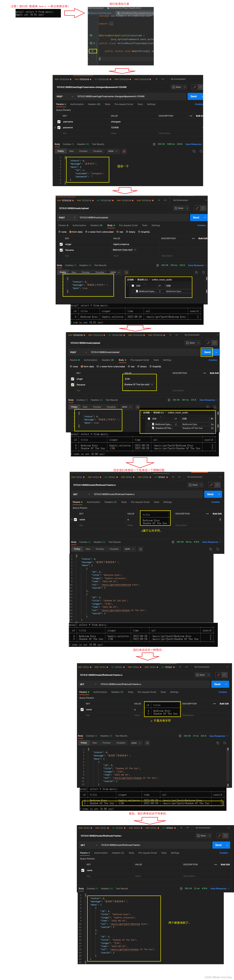Select the binary radio in first upload window
The width and height of the screenshot is (234, 980).
coord(127,232)
